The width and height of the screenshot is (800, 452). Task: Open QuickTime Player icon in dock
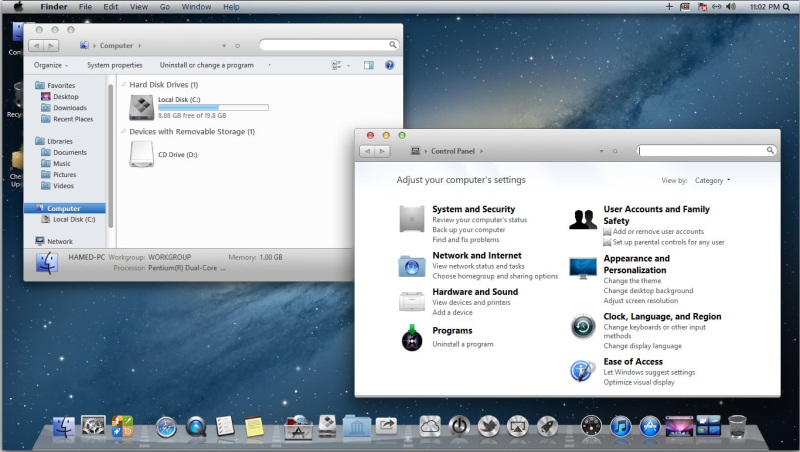pos(196,426)
